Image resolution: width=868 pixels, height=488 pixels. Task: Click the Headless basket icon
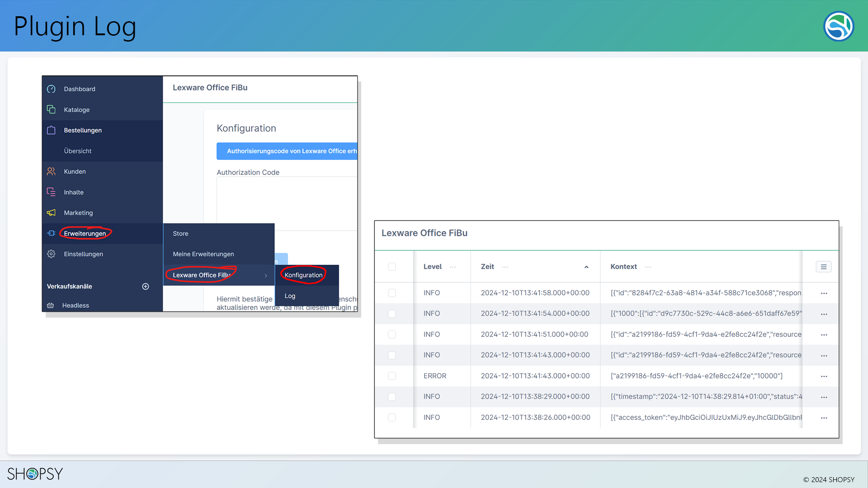click(51, 305)
